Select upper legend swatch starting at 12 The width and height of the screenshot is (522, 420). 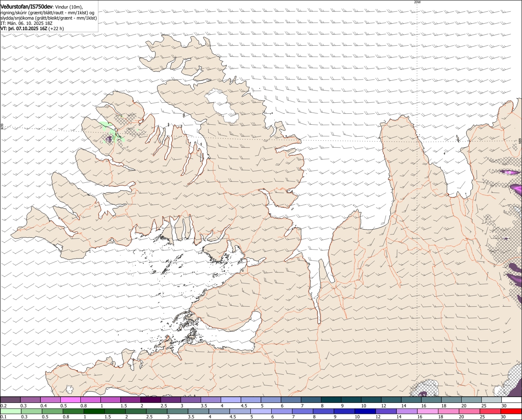point(392,400)
